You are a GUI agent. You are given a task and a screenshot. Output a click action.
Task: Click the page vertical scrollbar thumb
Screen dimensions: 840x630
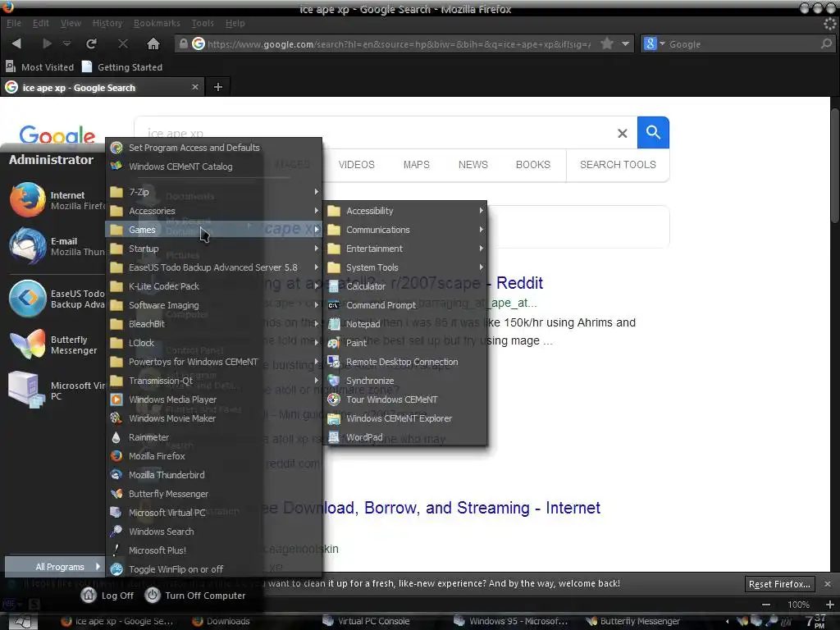point(835,164)
